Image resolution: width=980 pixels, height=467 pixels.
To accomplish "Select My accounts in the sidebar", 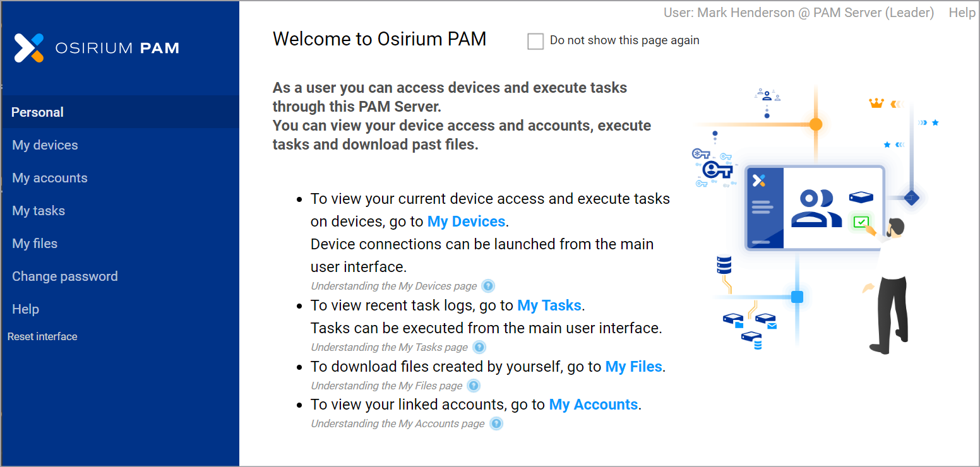I will click(x=49, y=177).
